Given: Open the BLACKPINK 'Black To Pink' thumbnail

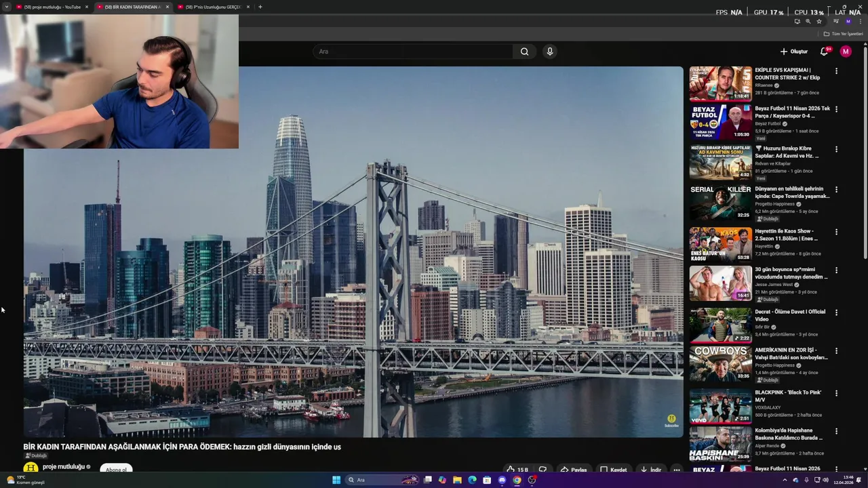Looking at the screenshot, I should point(720,405).
